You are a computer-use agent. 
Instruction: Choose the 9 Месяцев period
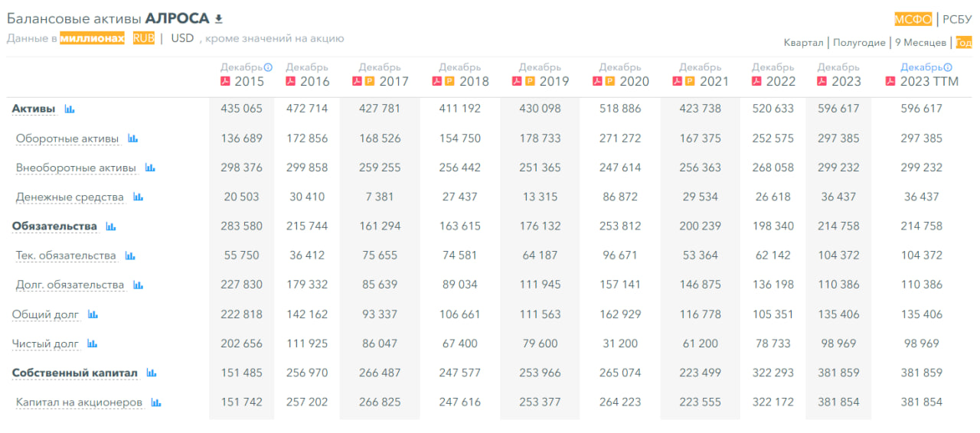[921, 43]
